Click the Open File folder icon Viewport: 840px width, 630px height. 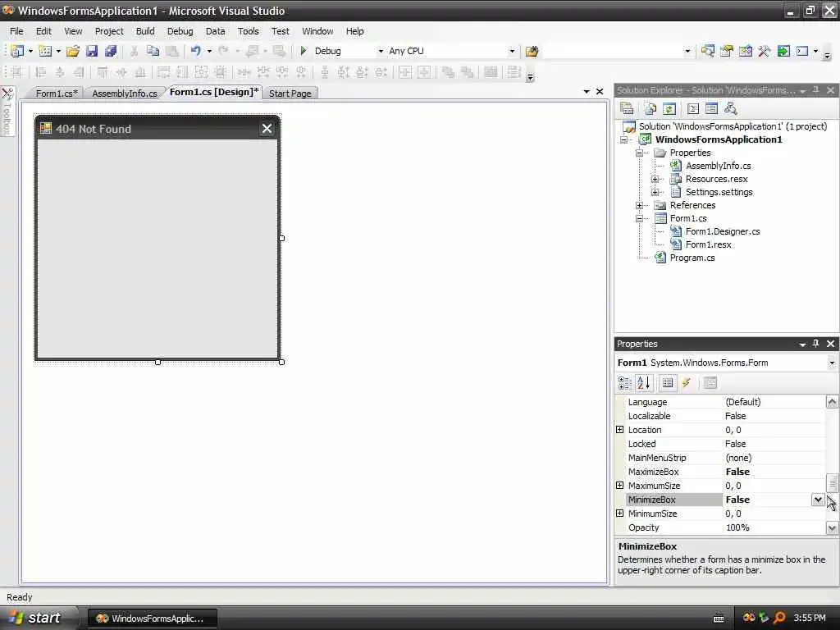(73, 51)
